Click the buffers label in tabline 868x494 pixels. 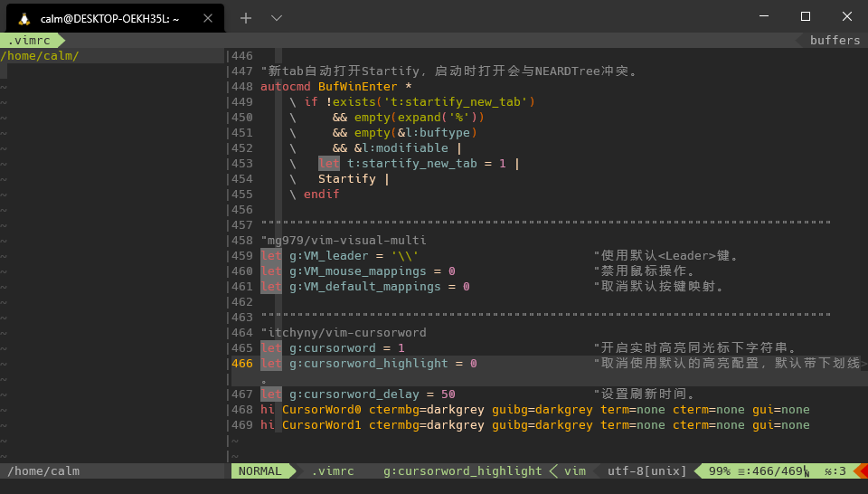point(835,41)
